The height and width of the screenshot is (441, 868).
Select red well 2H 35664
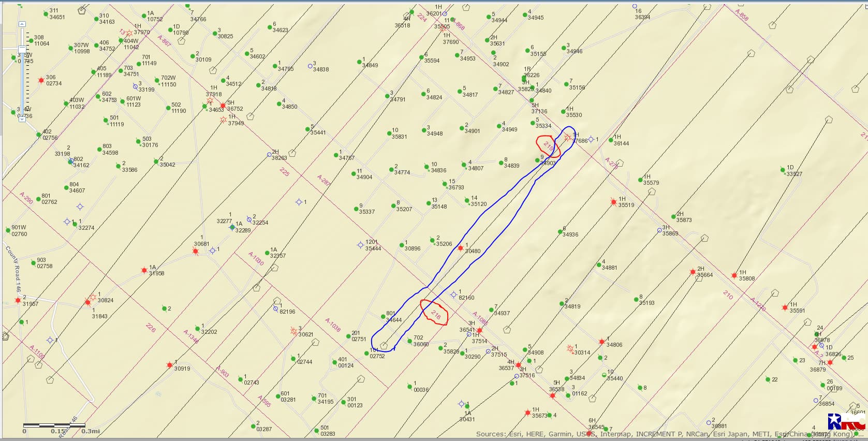click(693, 272)
